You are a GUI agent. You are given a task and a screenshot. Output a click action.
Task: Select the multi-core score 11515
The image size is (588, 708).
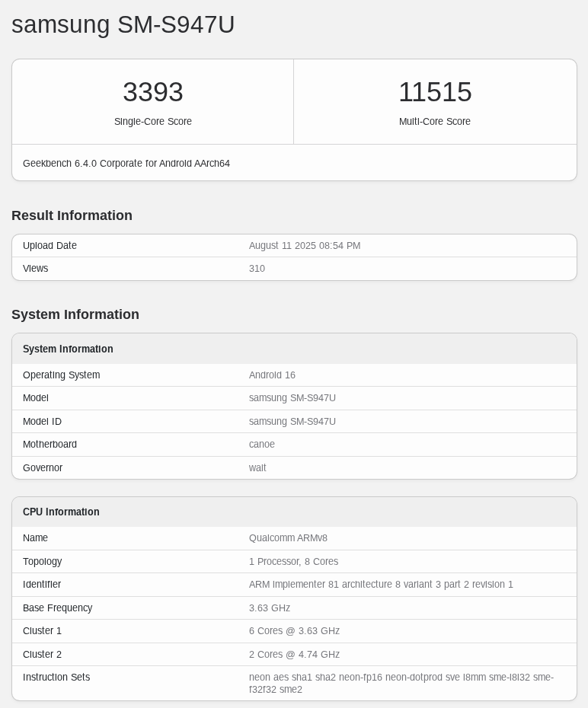click(435, 91)
